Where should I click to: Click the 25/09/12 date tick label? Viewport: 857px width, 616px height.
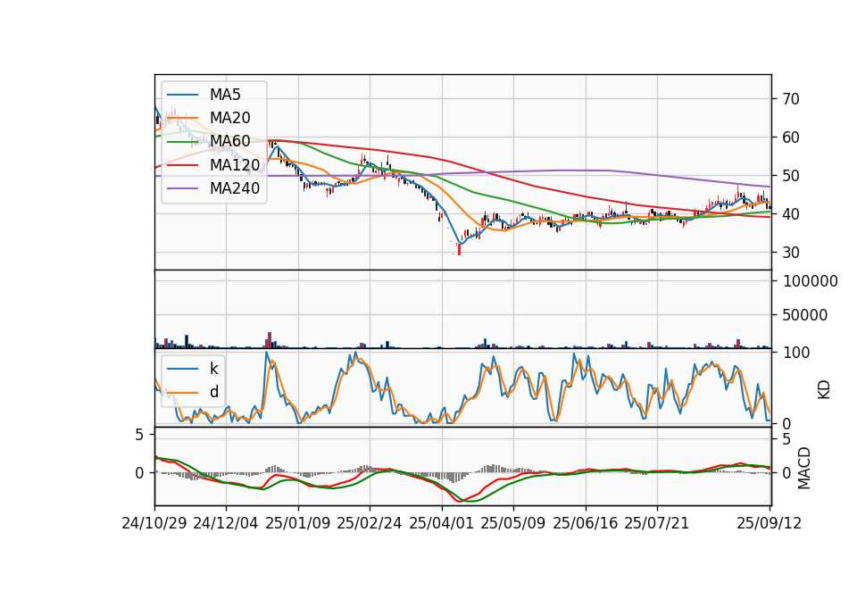point(770,523)
